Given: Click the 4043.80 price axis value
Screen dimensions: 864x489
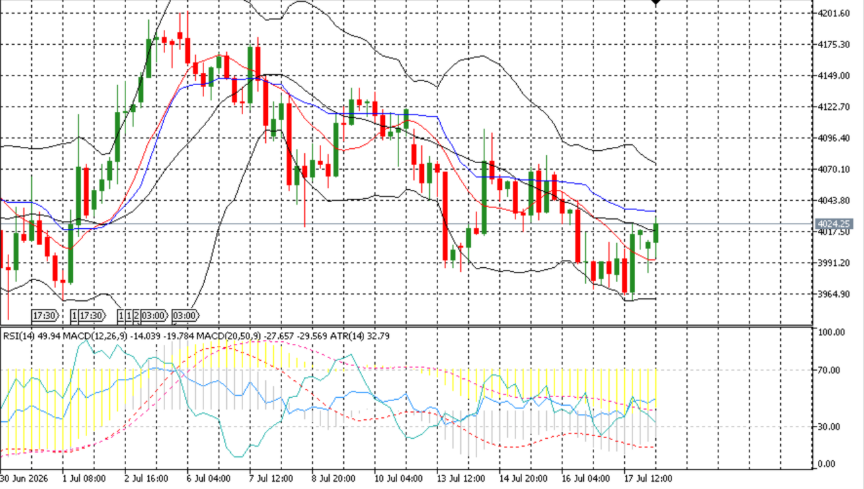Looking at the screenshot, I should (x=834, y=201).
